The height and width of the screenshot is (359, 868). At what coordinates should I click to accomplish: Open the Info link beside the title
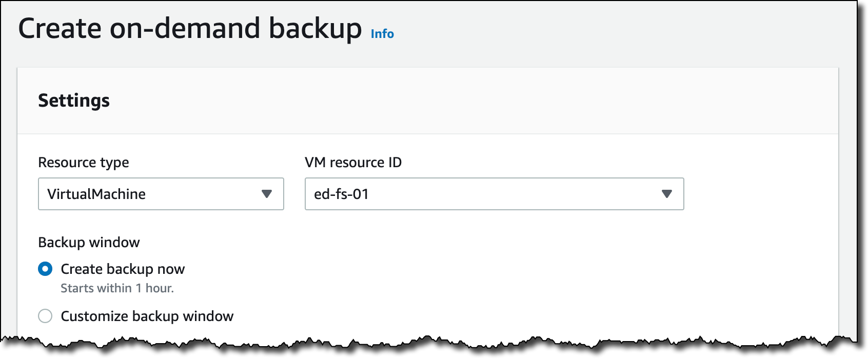pos(382,34)
